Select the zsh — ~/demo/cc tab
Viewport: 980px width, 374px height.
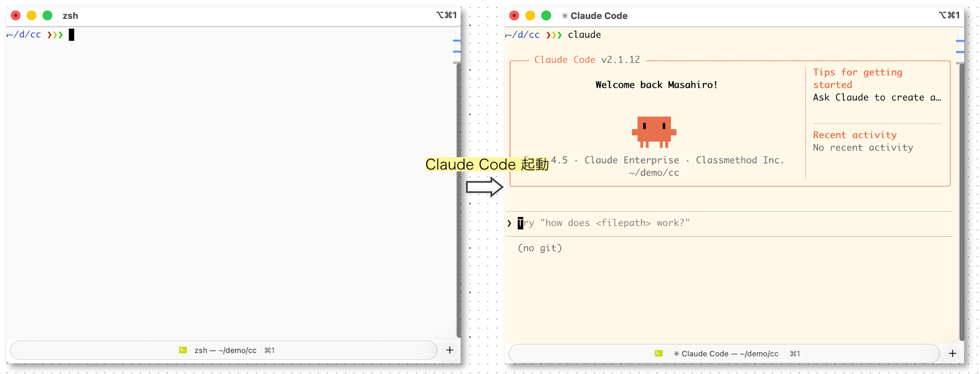tap(223, 350)
